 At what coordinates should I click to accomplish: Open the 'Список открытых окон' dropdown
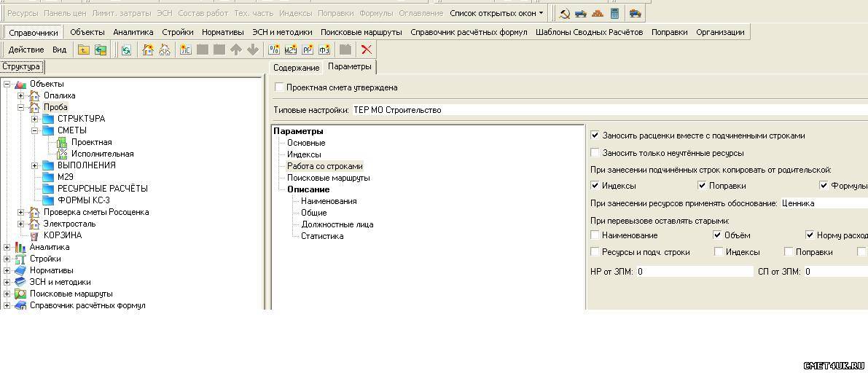[x=496, y=13]
